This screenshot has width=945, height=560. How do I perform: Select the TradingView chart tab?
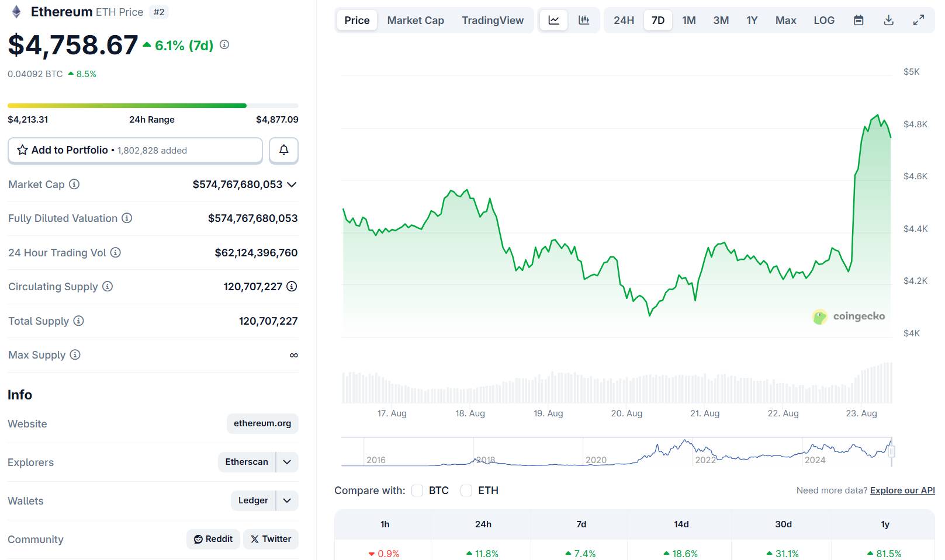click(493, 20)
